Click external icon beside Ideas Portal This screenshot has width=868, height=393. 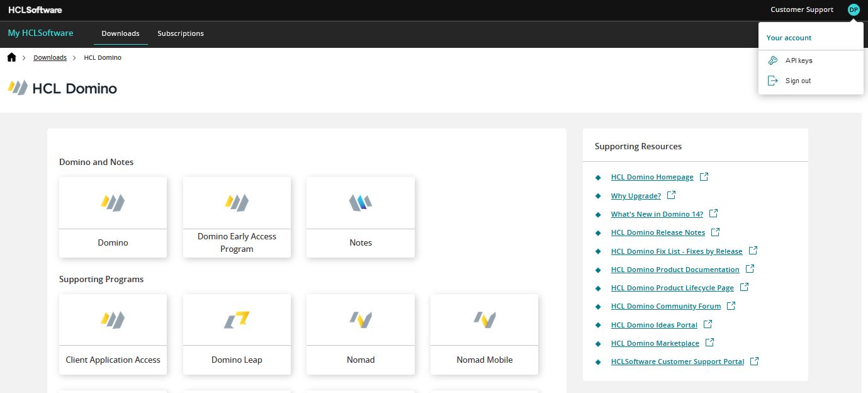click(708, 324)
